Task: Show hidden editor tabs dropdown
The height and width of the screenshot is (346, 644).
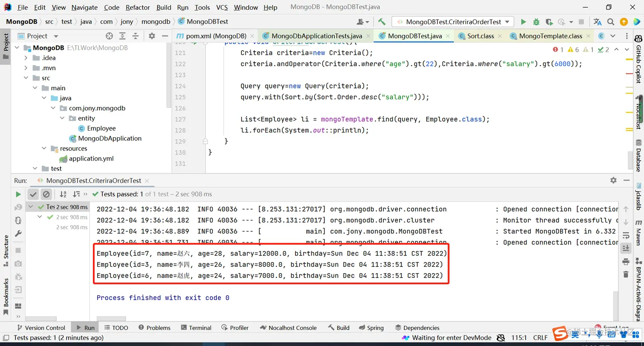Action: tap(613, 36)
